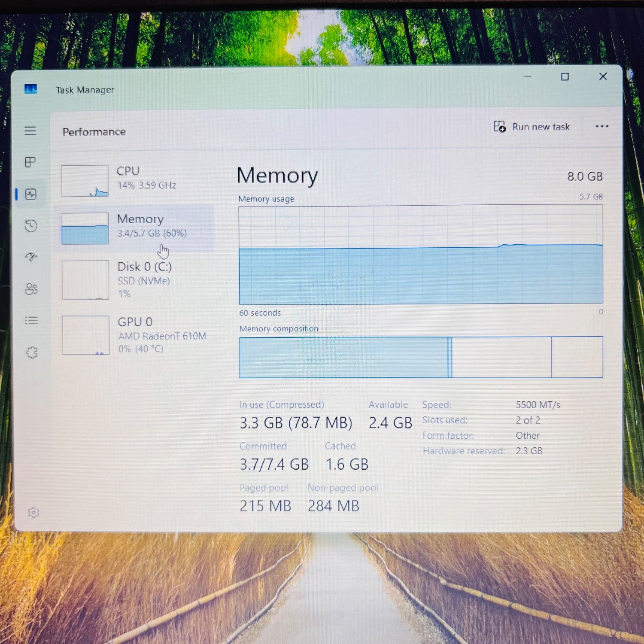Screen dimensions: 644x644
Task: Select the Memory performance entry
Action: coord(134,228)
